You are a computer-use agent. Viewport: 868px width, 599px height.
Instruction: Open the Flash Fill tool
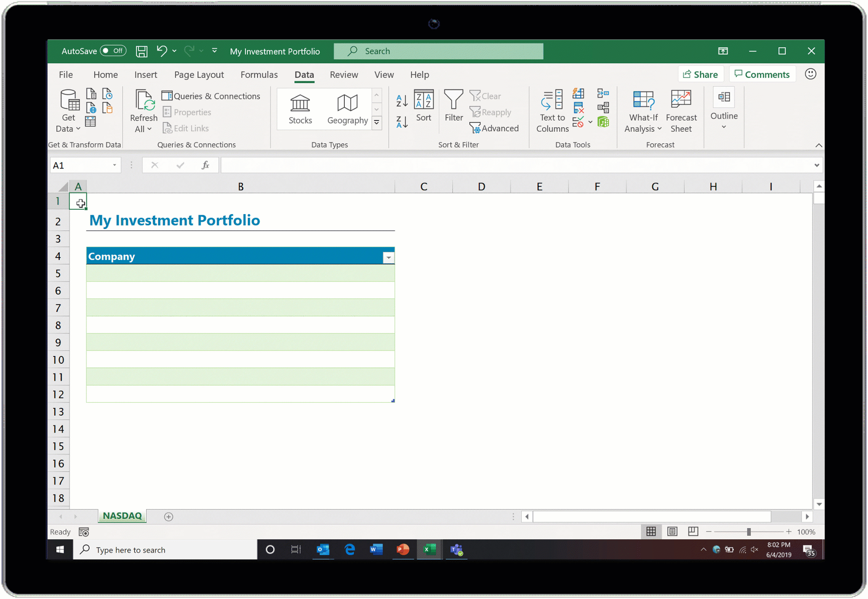(578, 94)
